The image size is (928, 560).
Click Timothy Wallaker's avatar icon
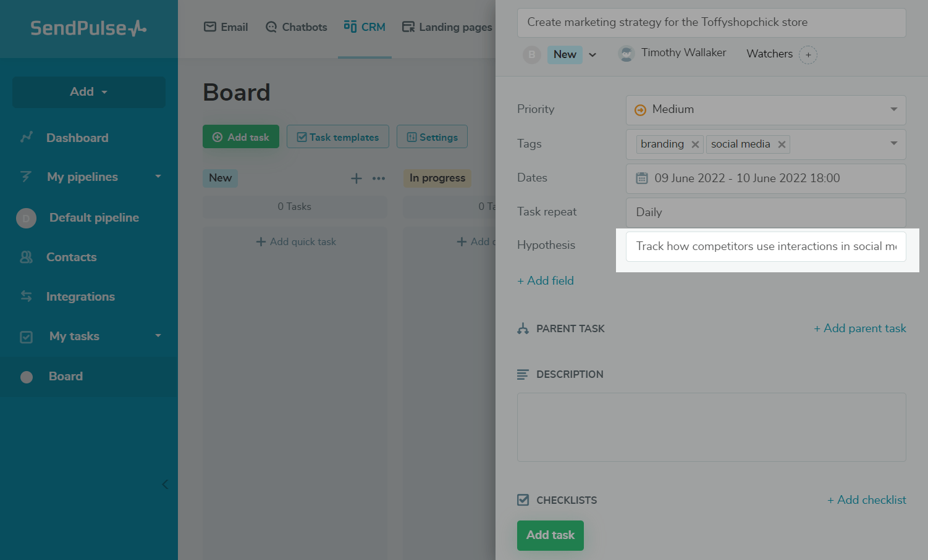tap(626, 54)
